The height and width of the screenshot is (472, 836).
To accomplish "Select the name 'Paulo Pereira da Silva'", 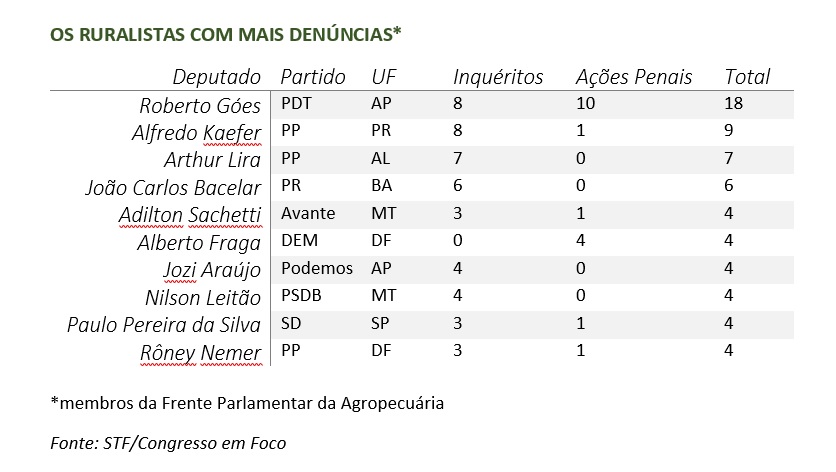I will (164, 325).
